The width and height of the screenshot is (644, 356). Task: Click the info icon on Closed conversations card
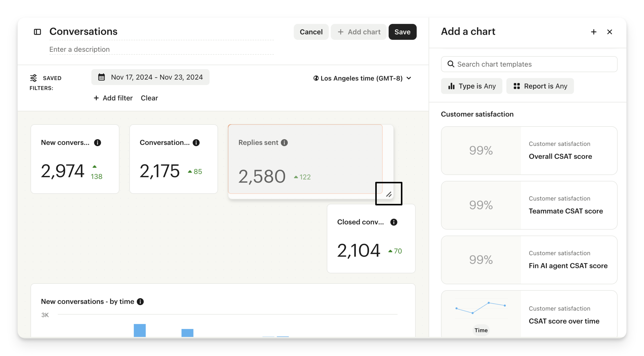tap(394, 222)
